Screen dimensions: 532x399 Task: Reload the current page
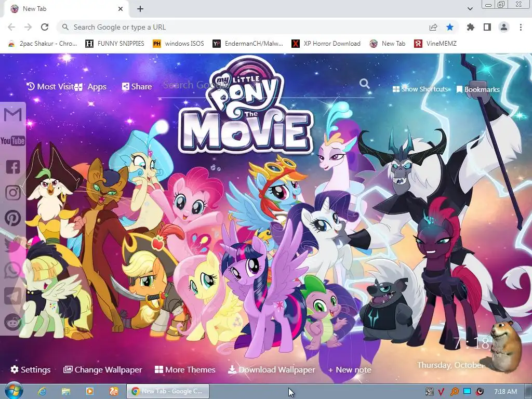pos(45,27)
